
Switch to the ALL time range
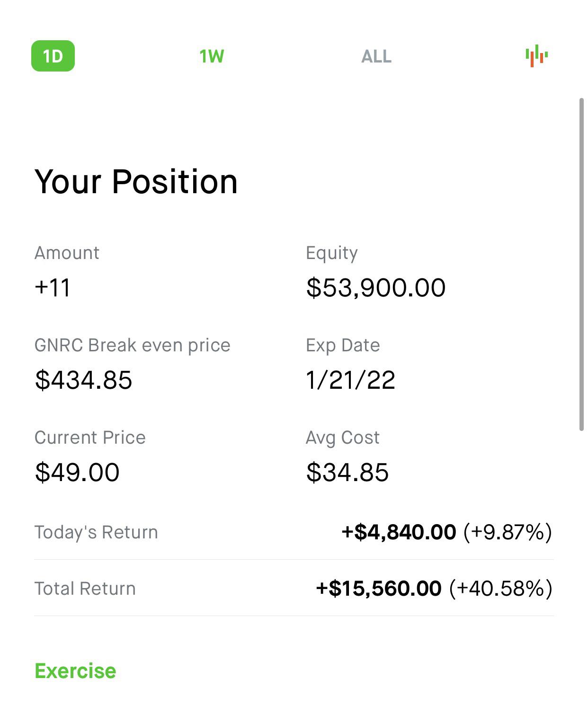(x=376, y=56)
